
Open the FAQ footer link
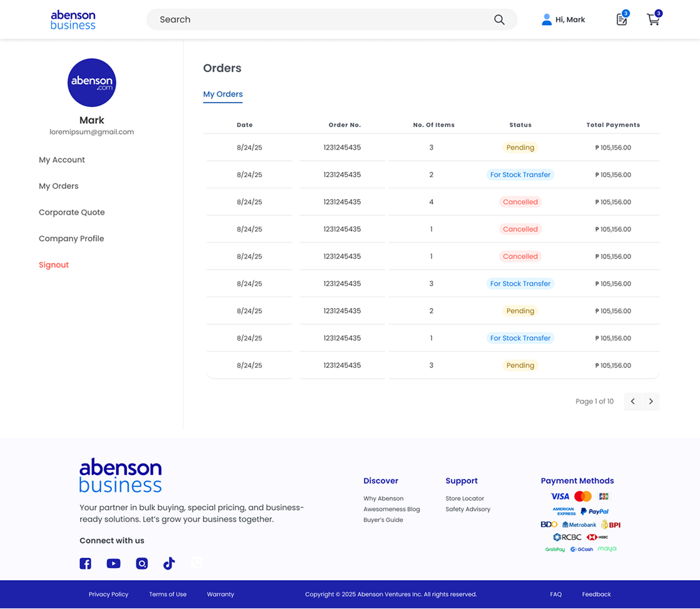(555, 594)
